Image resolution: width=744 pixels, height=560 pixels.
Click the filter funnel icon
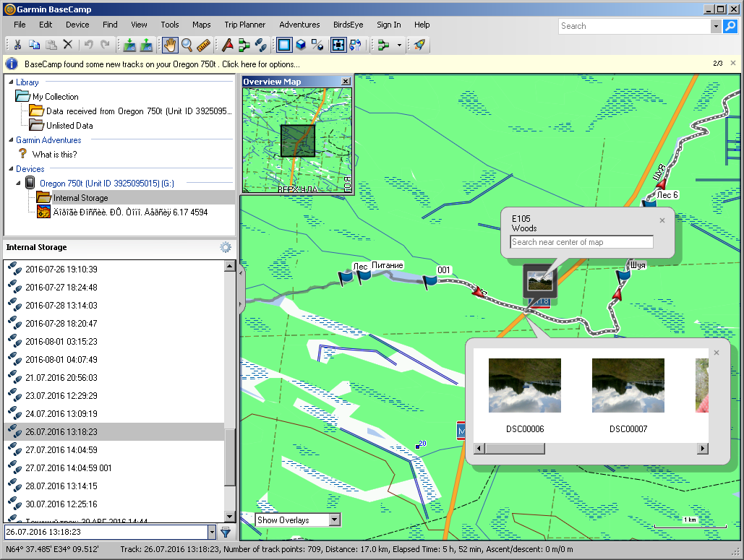pos(226,533)
